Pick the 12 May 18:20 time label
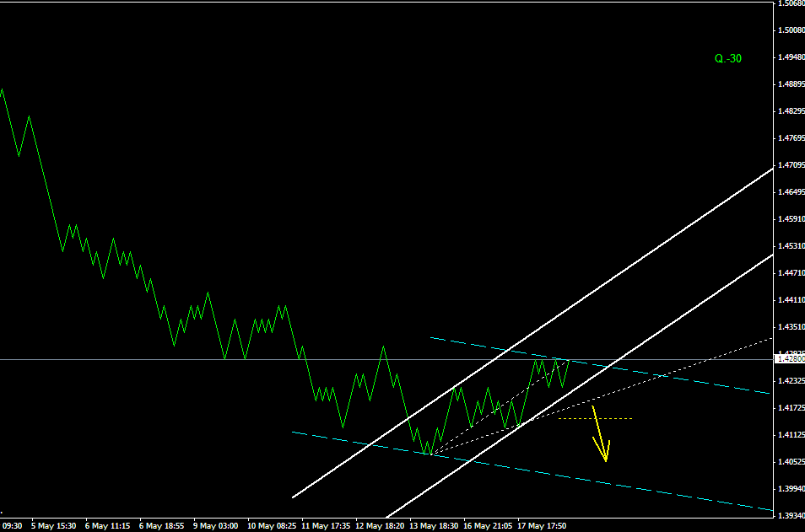 point(380,526)
